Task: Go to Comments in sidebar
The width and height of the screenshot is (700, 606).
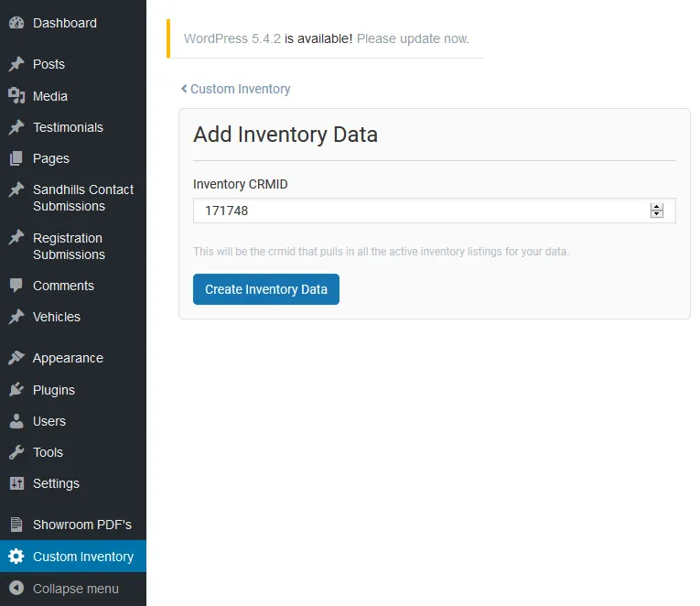Action: 73,286
